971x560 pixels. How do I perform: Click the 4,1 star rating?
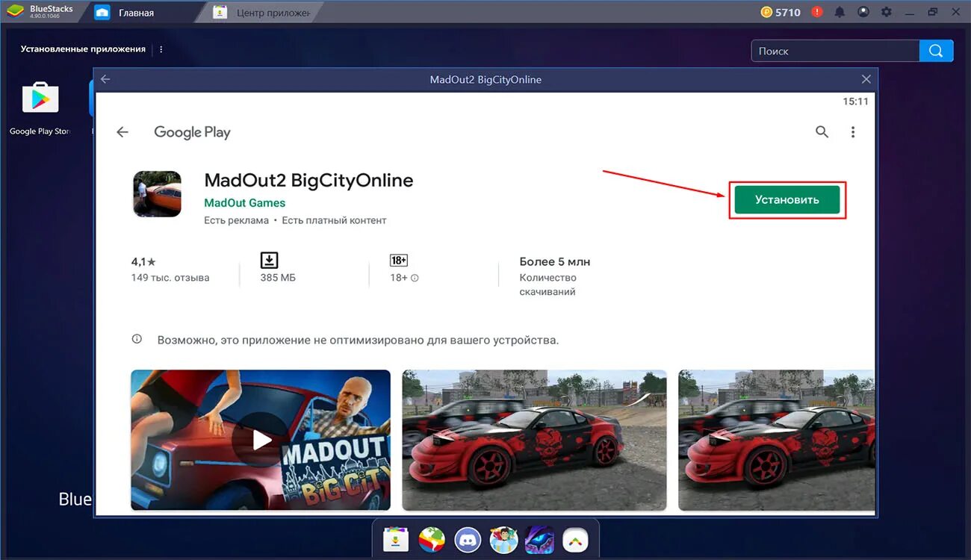click(x=143, y=261)
